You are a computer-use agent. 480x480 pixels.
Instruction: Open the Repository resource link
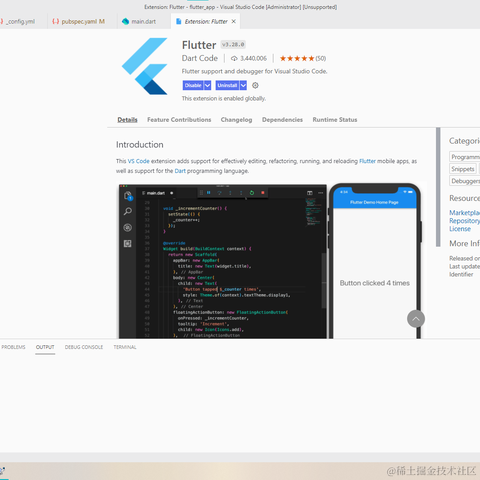click(464, 221)
